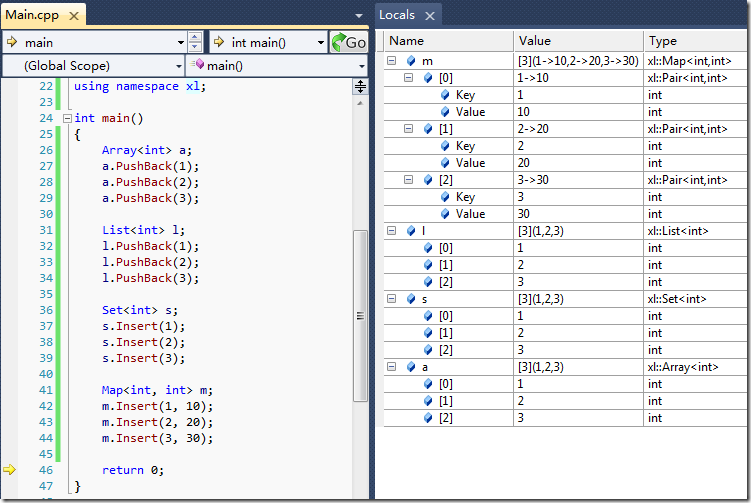
Task: Click the icon of m's [0] entry
Action: coord(428,78)
